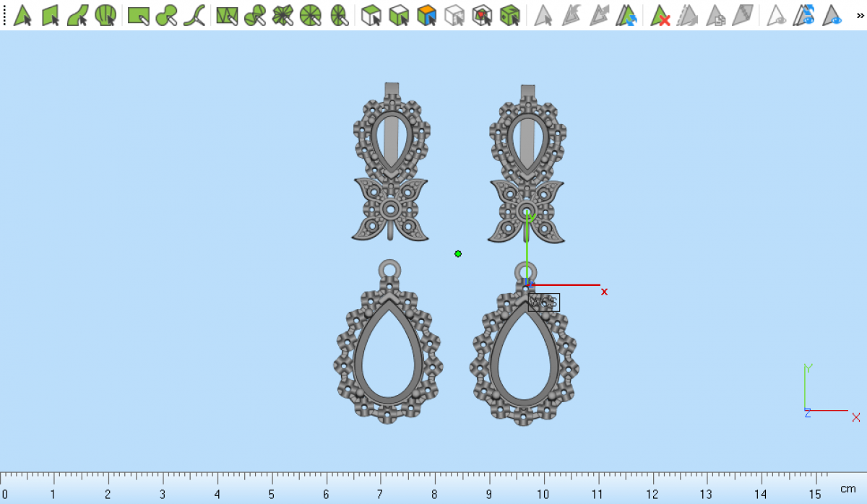Select the Mark Plane tool
Image resolution: width=867 pixels, height=504 pixels.
point(50,15)
